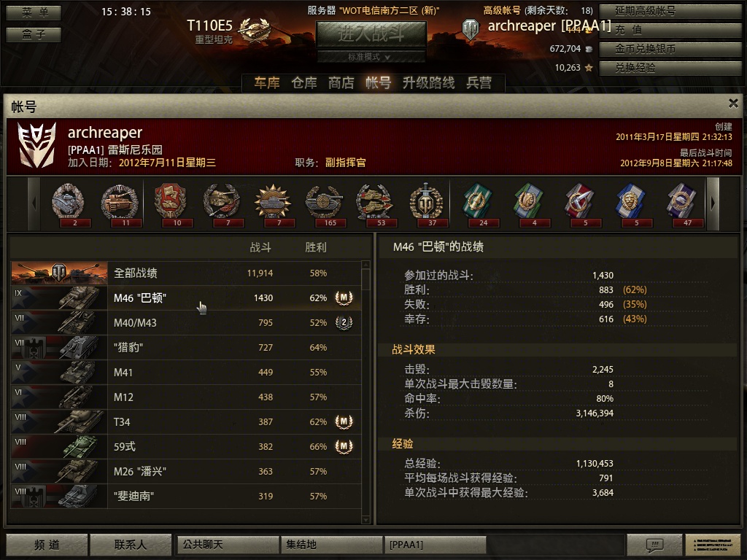Open the 升级路线 tab
Screen dimensions: 747x560
[x=428, y=83]
